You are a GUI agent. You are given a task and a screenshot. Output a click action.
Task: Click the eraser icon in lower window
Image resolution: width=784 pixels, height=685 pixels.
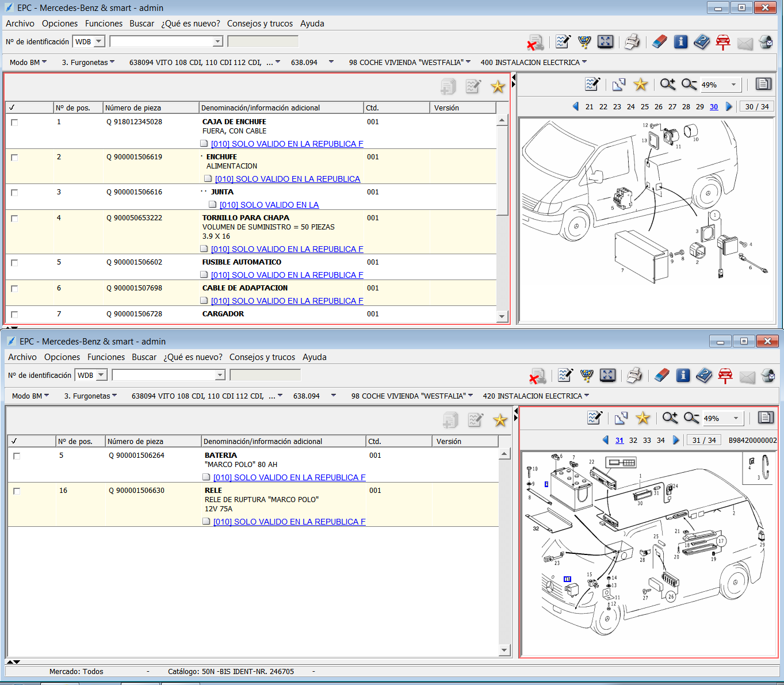[x=662, y=375]
